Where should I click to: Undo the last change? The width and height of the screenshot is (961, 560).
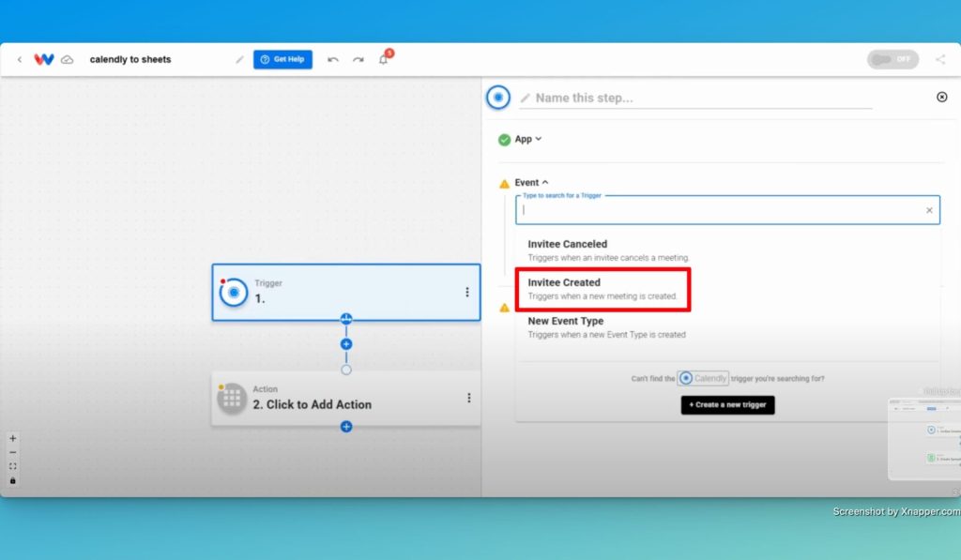[x=333, y=59]
